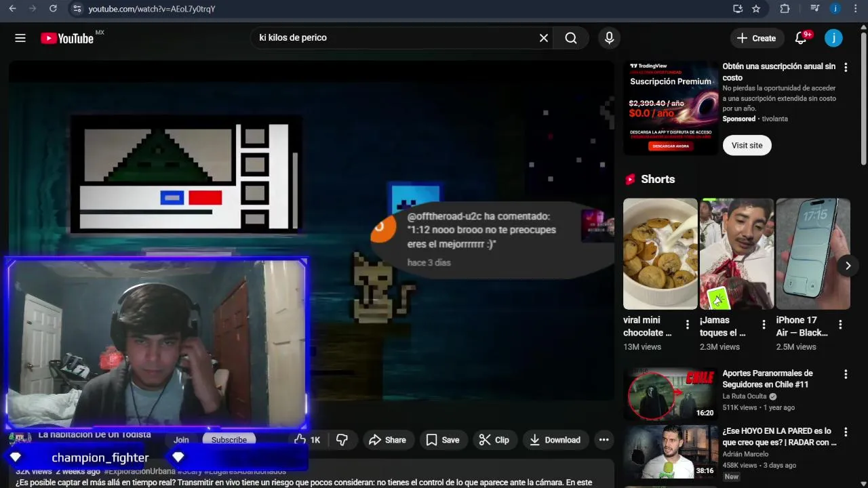Start voice search with microphone icon

point(609,38)
